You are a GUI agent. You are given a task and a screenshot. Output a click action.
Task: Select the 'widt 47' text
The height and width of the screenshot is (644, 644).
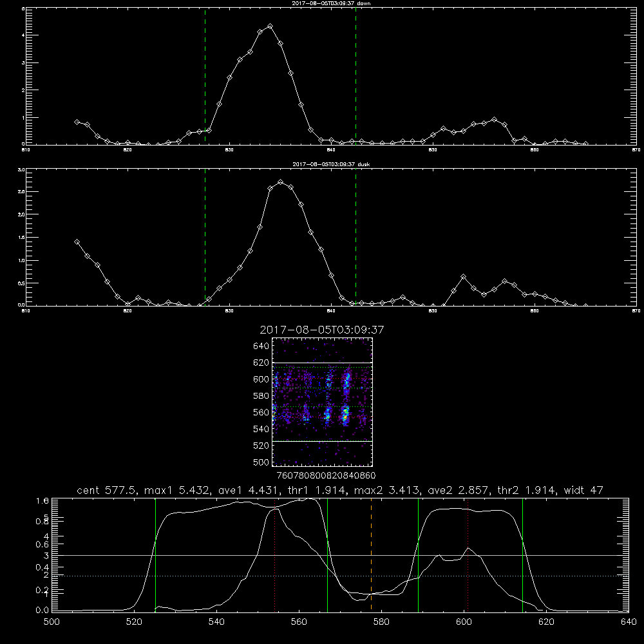[x=583, y=490]
